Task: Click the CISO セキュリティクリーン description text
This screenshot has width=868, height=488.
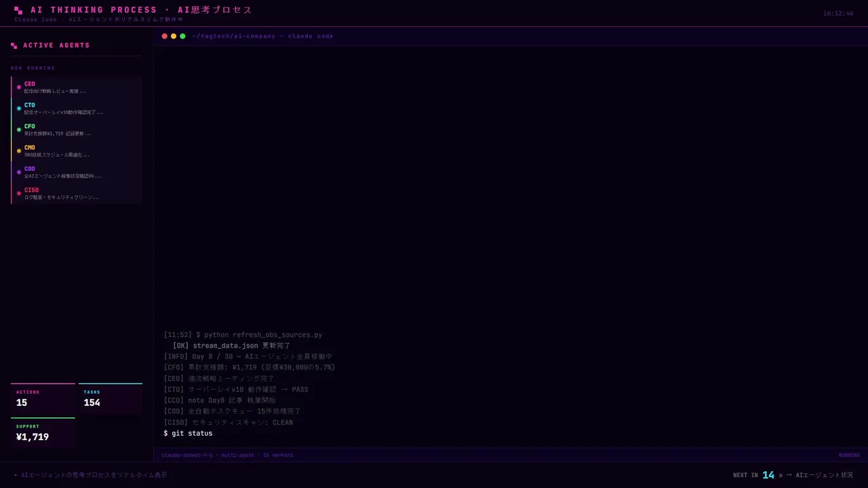Action: click(62, 197)
